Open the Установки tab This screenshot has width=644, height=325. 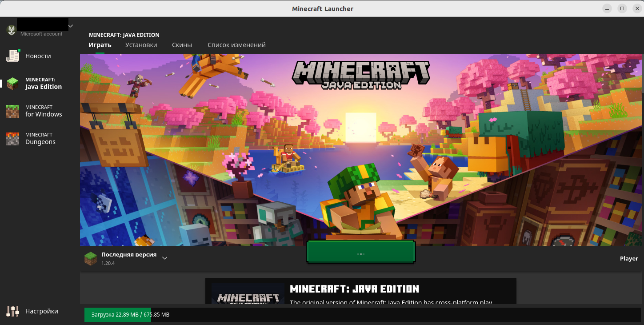(141, 45)
